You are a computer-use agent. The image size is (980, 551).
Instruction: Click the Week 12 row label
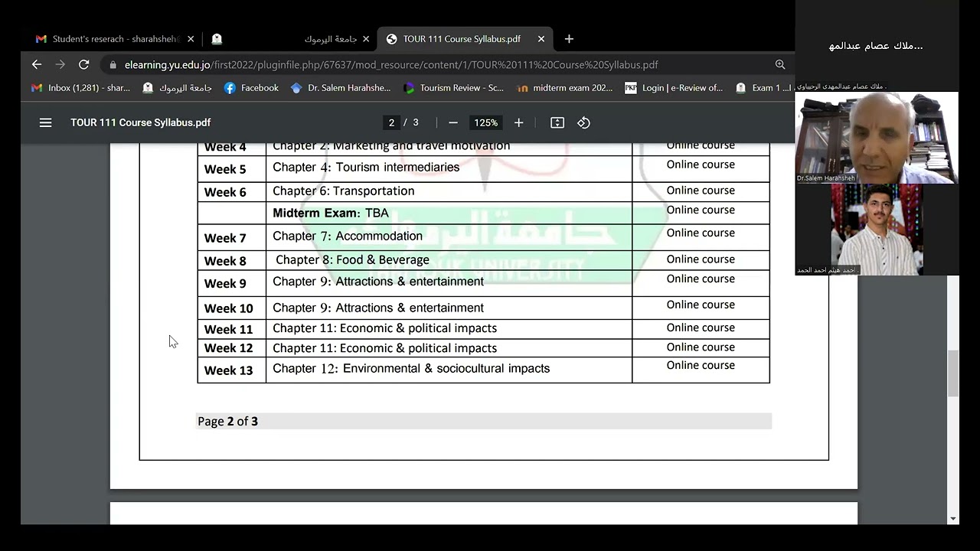pyautogui.click(x=228, y=348)
